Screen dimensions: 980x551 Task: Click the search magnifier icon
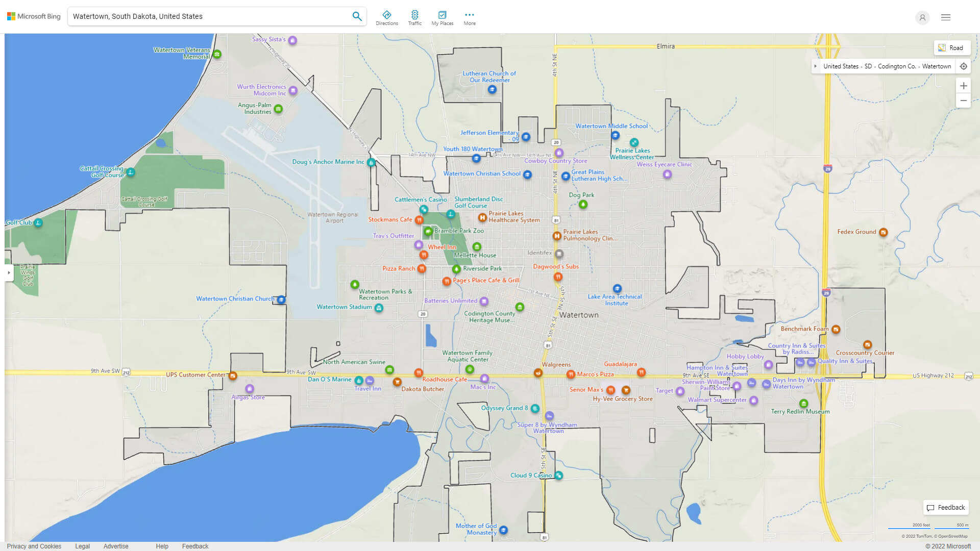point(357,16)
